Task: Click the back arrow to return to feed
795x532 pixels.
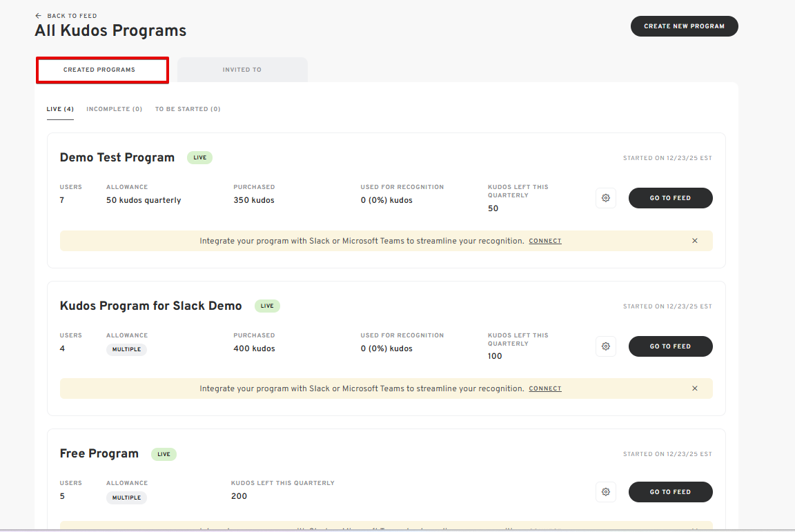Action: point(39,16)
